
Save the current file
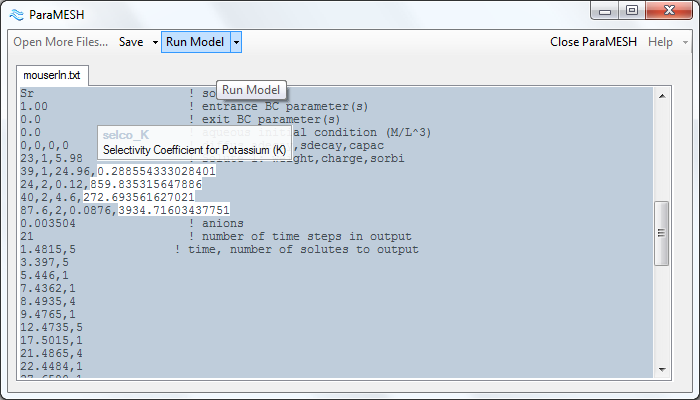[x=131, y=42]
